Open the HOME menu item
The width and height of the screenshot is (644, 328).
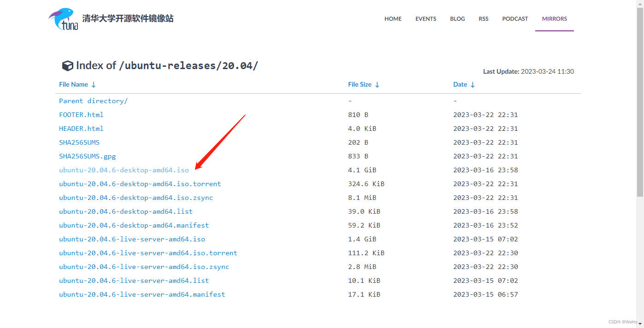coord(393,19)
